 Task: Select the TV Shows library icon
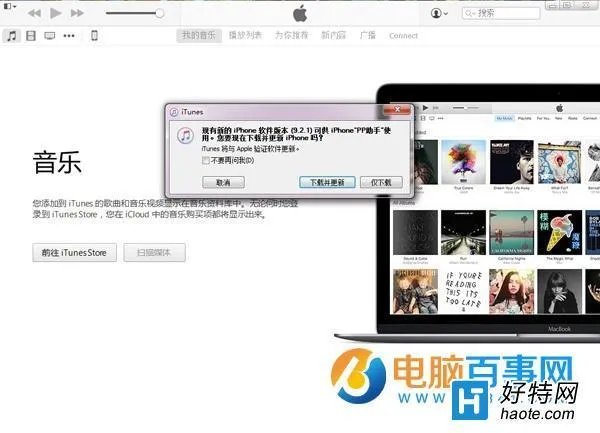tap(49, 36)
